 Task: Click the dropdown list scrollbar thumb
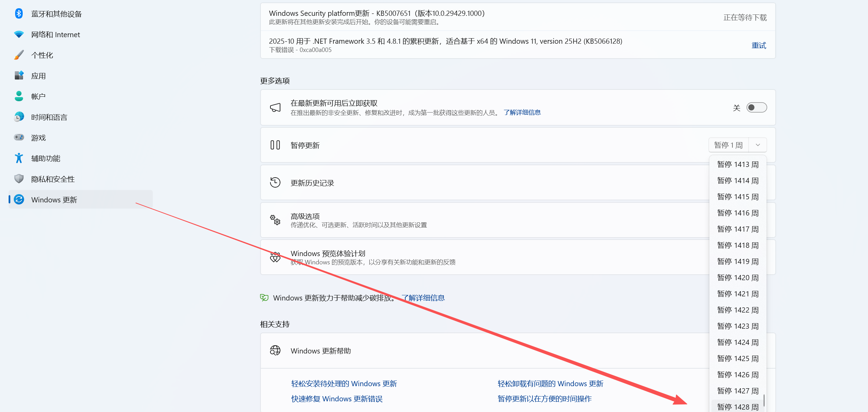pos(764,400)
